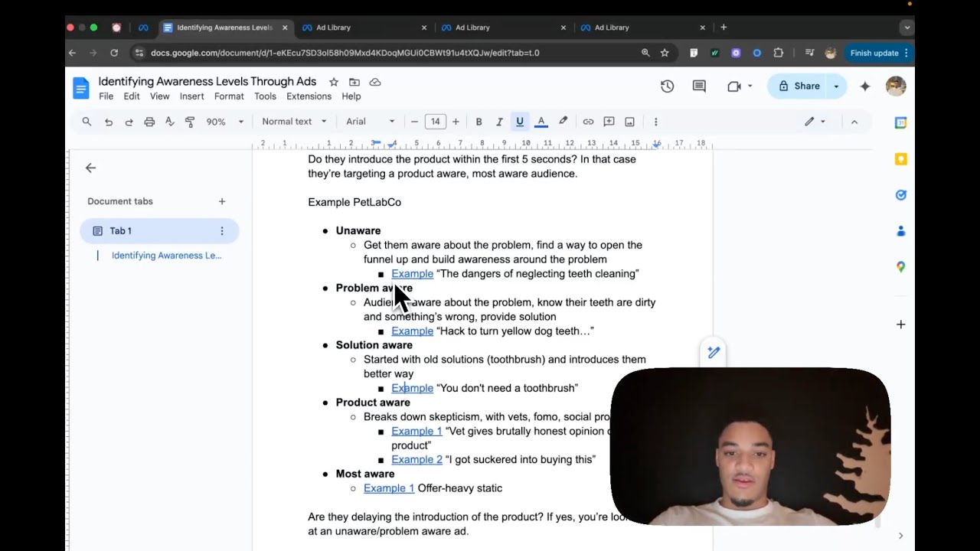Open Tab 1 options menu
This screenshot has height=551, width=980.
(x=222, y=230)
